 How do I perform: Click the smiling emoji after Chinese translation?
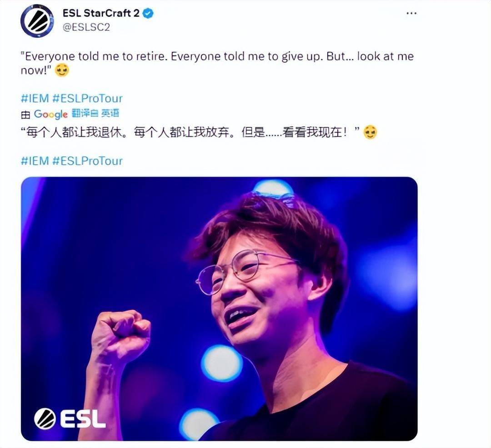[x=370, y=132]
